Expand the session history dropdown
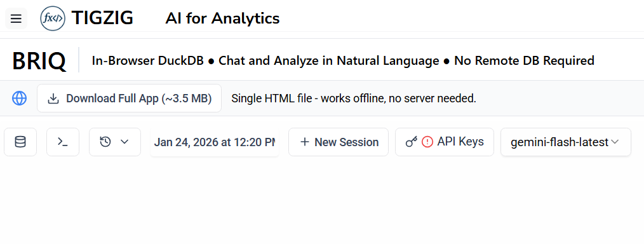The height and width of the screenshot is (244, 644). (x=115, y=142)
